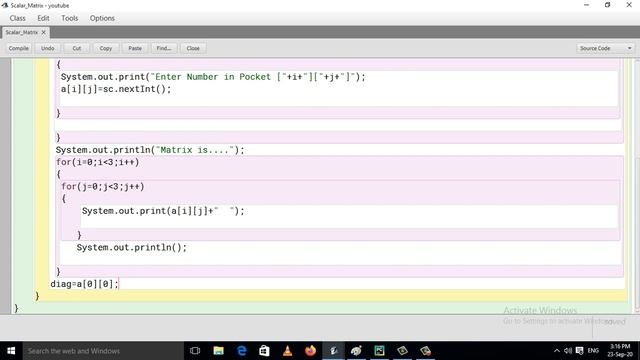
Task: Open the green app icon on taskbar
Action: [x=379, y=351]
